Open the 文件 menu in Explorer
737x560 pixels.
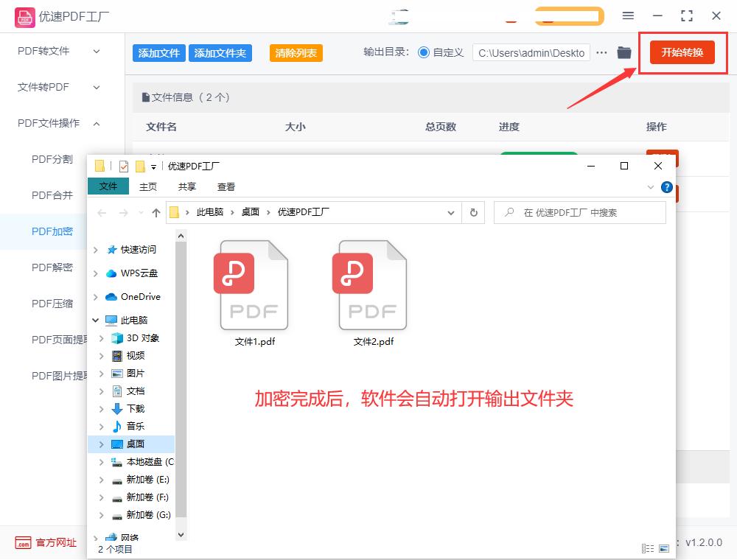pyautogui.click(x=108, y=186)
